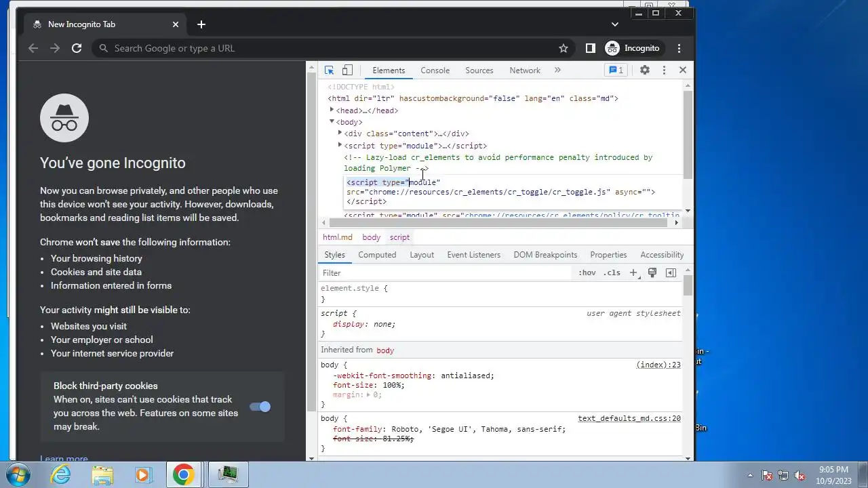
Task: Expand the head element node
Action: click(332, 110)
